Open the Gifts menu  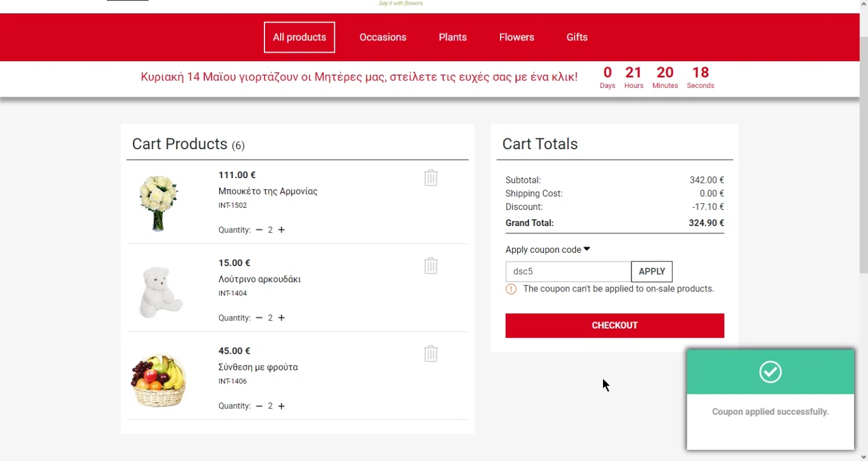click(x=577, y=37)
